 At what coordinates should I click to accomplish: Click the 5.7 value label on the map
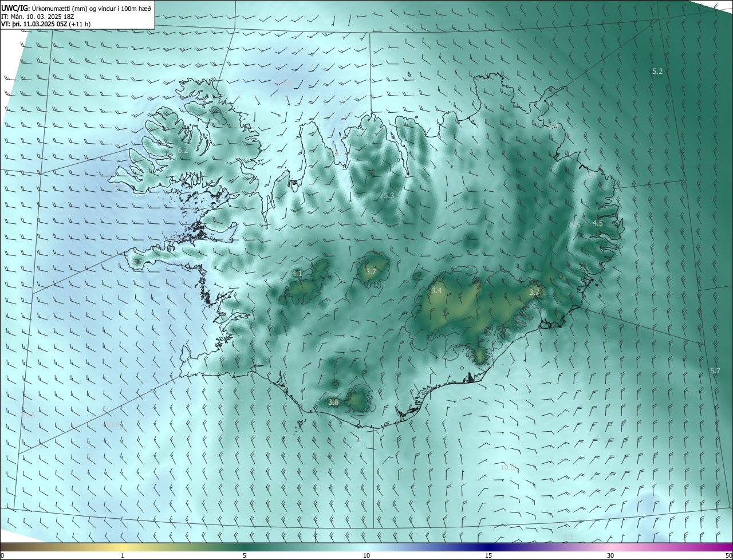715,370
